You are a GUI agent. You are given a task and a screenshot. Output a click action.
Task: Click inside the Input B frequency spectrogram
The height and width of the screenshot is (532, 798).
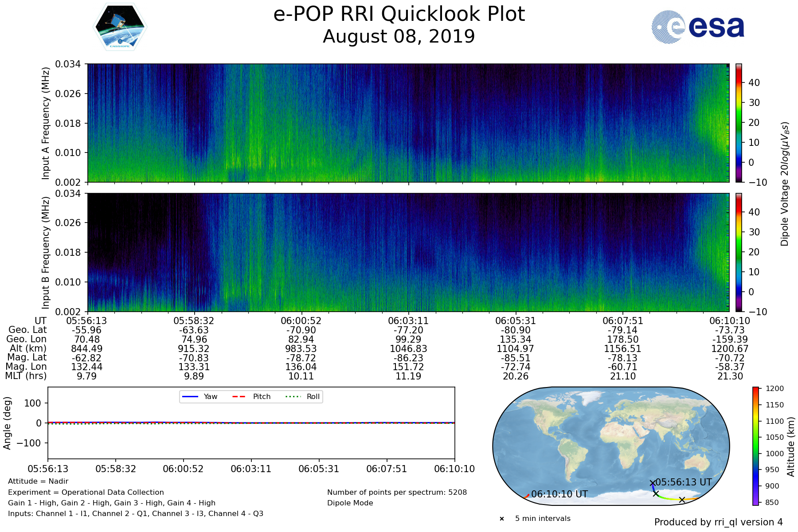(x=408, y=252)
